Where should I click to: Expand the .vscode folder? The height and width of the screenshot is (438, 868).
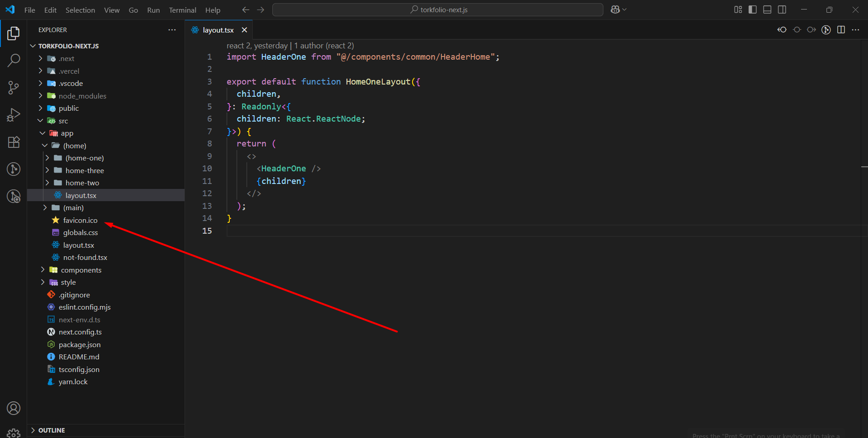coord(106,84)
